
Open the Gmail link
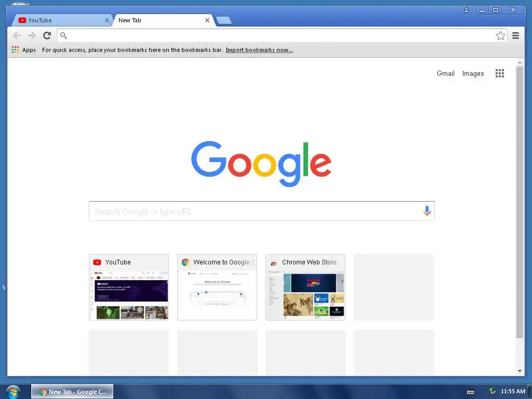coord(445,73)
